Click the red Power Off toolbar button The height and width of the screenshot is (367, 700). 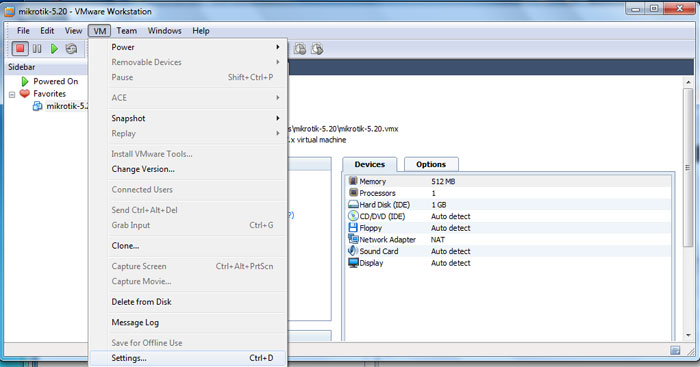(20, 49)
